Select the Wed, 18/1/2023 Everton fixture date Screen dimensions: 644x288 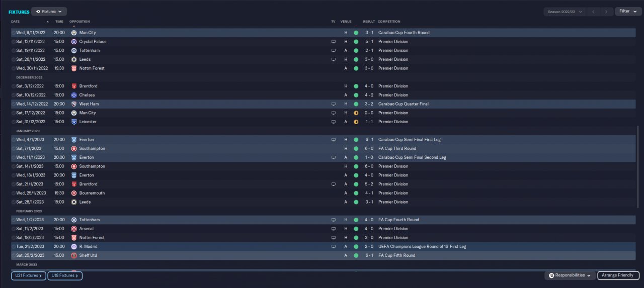pyautogui.click(x=31, y=175)
